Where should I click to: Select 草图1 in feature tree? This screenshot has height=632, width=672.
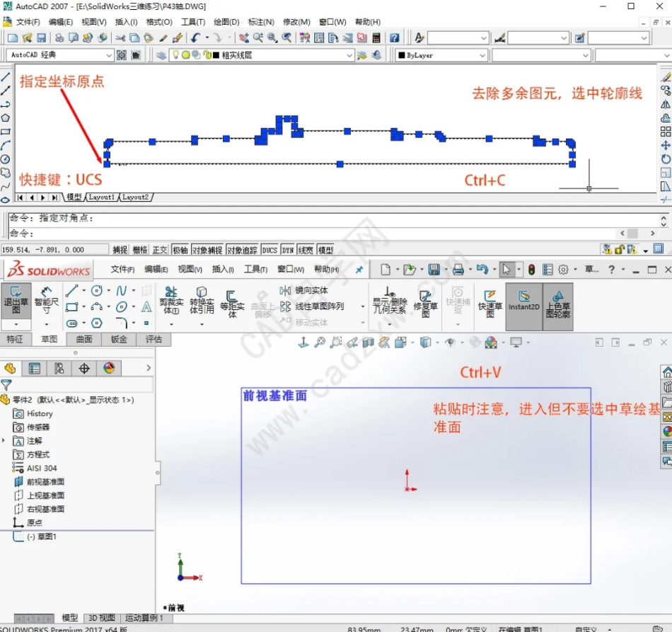[35, 537]
